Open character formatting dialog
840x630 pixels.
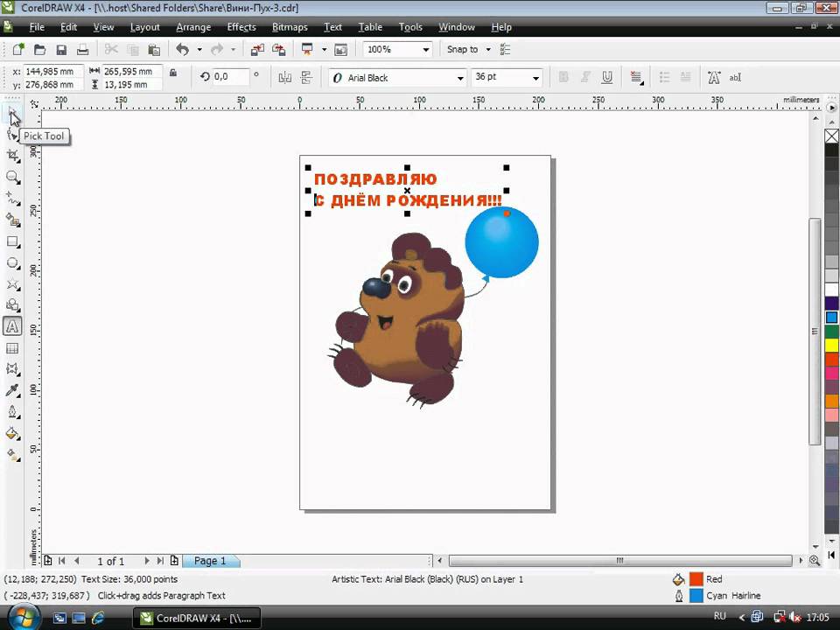[714, 77]
